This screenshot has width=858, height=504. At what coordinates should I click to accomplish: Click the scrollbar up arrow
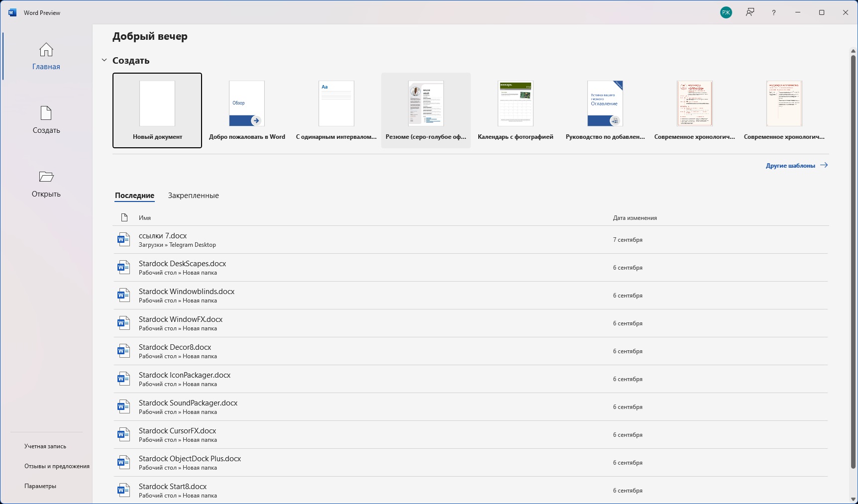click(x=853, y=51)
